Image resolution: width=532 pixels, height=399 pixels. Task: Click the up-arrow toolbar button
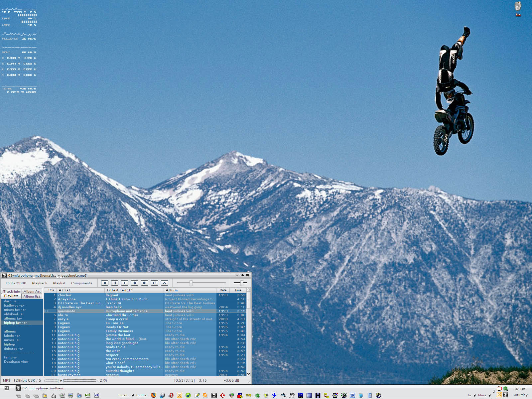pyautogui.click(x=164, y=283)
